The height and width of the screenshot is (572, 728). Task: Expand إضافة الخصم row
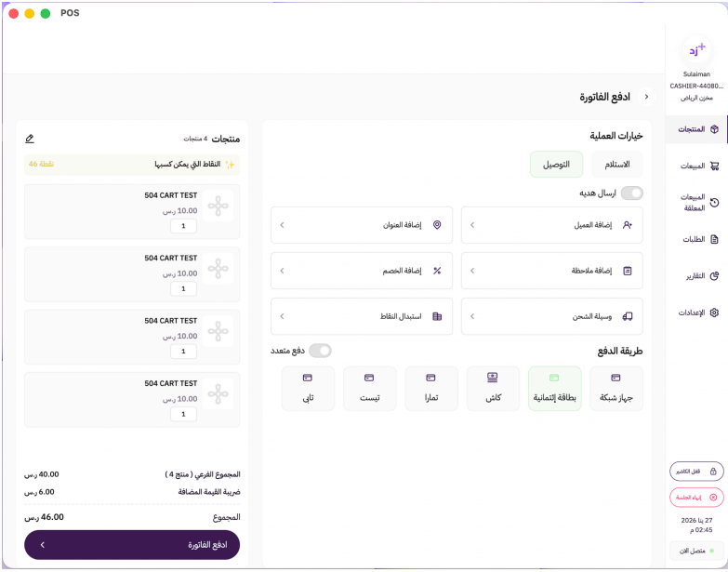(362, 271)
